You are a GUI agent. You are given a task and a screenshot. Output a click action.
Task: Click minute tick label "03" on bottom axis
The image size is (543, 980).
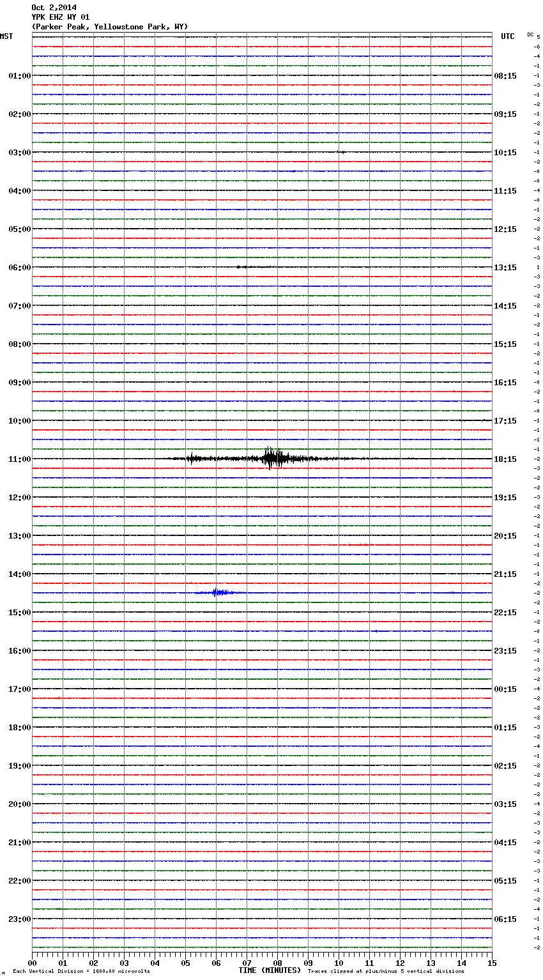(x=124, y=963)
